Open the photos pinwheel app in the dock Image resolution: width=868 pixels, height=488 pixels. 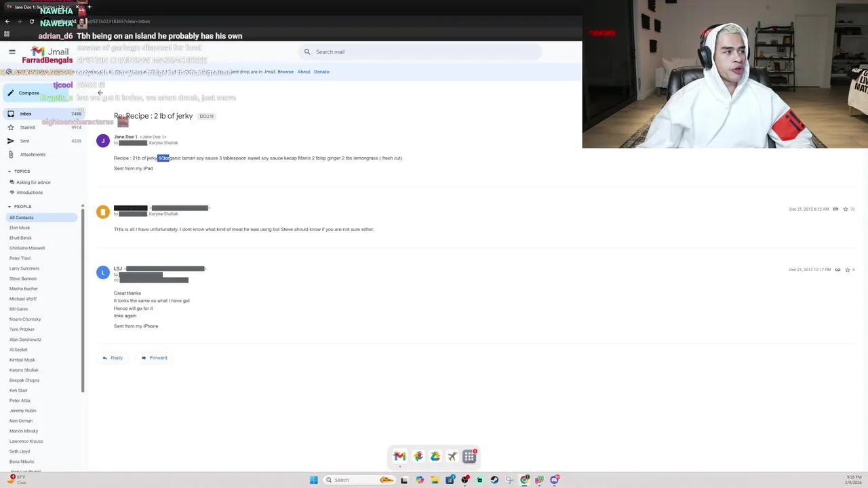pos(418,457)
